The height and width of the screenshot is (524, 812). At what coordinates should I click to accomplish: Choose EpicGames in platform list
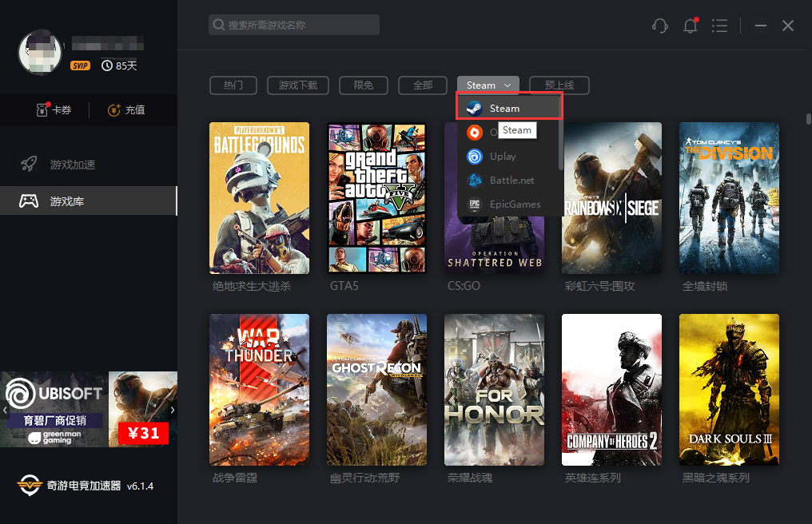[x=509, y=204]
